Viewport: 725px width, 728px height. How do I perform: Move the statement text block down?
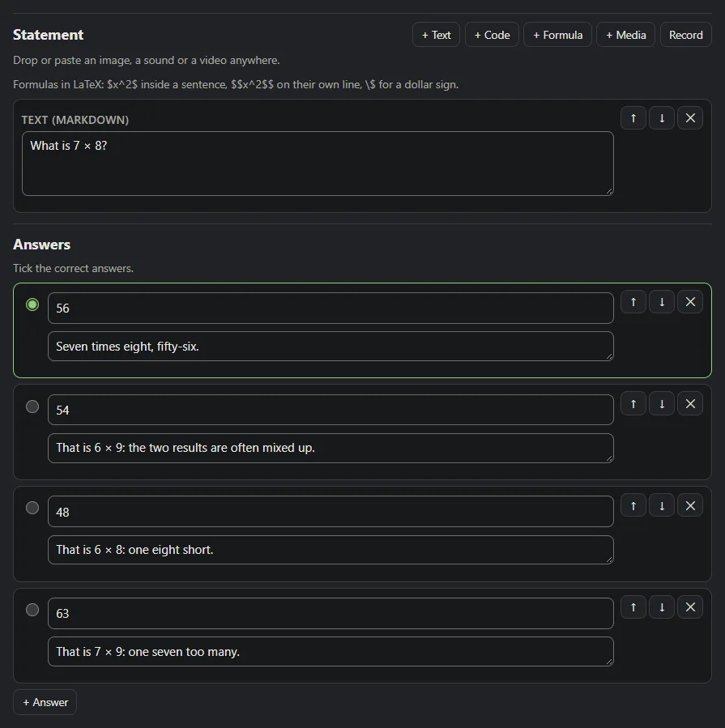click(662, 118)
